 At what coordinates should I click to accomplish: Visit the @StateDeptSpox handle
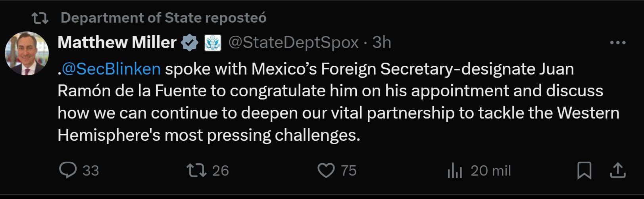point(293,42)
